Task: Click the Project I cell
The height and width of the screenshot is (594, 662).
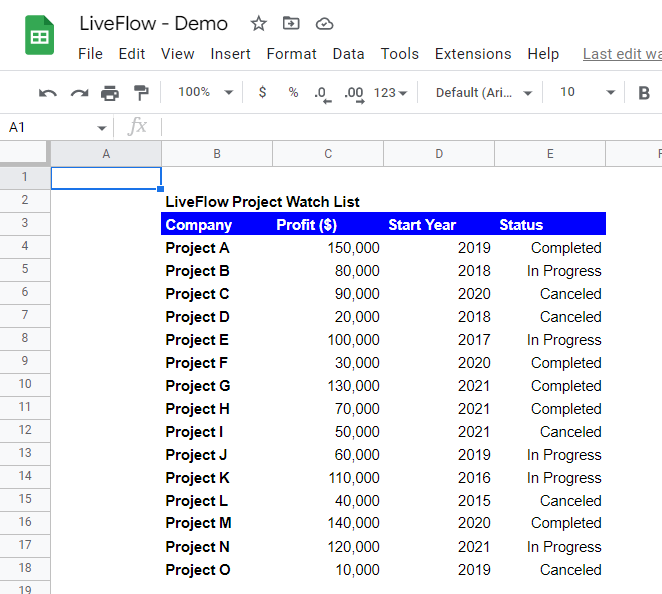Action: tap(217, 432)
